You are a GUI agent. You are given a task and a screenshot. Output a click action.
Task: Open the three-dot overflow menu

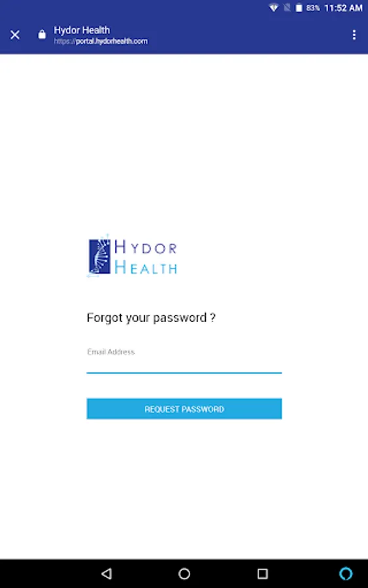354,35
